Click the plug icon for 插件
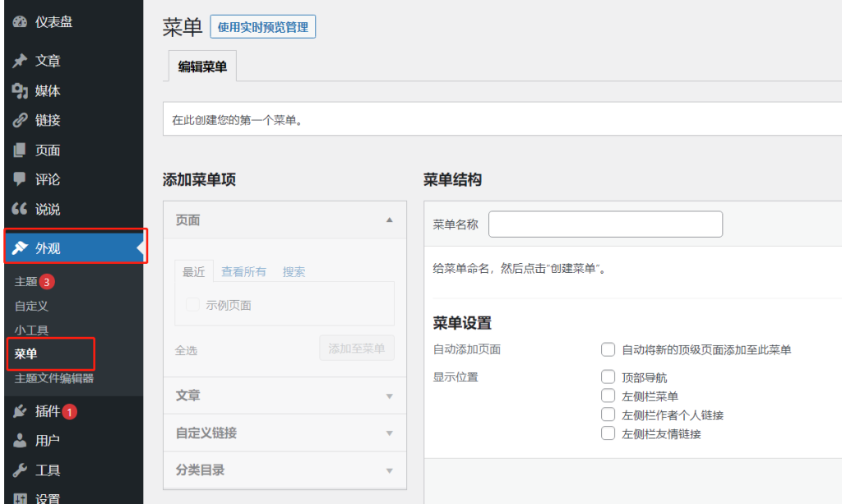 point(21,411)
